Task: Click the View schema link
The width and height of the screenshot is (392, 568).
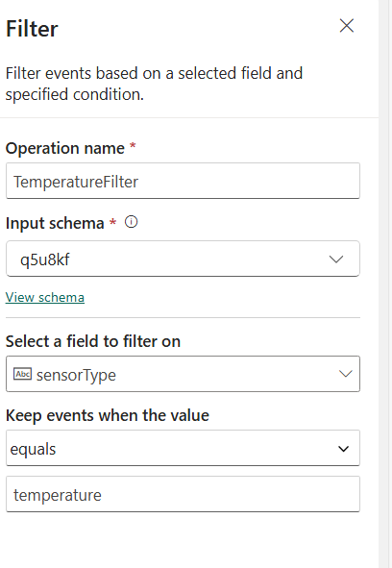Action: [45, 297]
